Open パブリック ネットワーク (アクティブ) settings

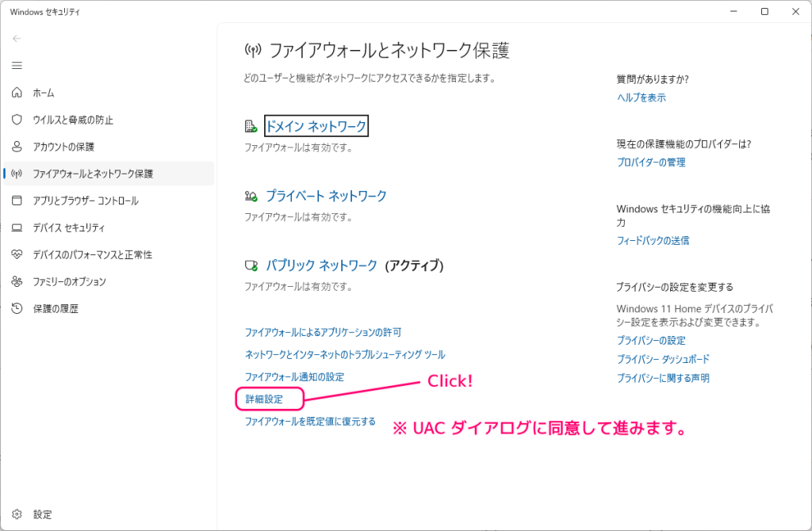click(x=320, y=265)
